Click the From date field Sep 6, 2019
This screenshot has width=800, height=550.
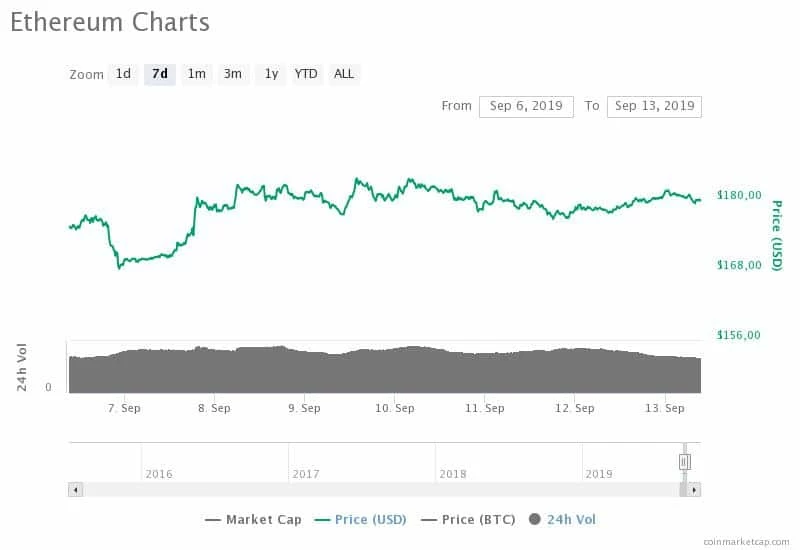point(526,107)
